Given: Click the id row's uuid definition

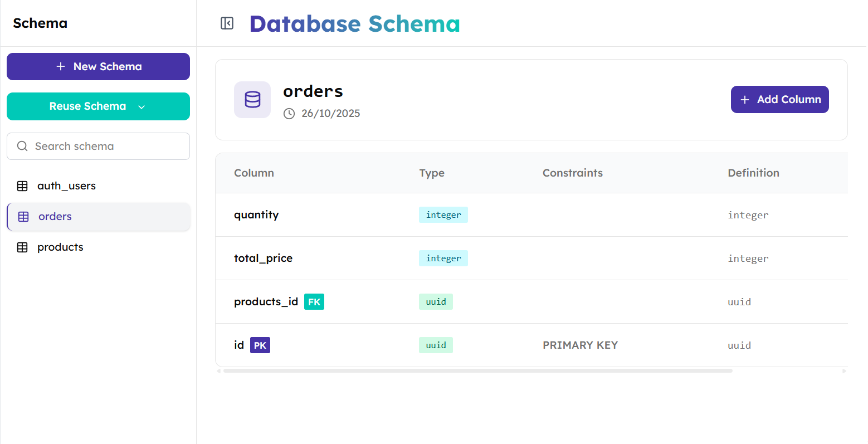Looking at the screenshot, I should pos(739,345).
